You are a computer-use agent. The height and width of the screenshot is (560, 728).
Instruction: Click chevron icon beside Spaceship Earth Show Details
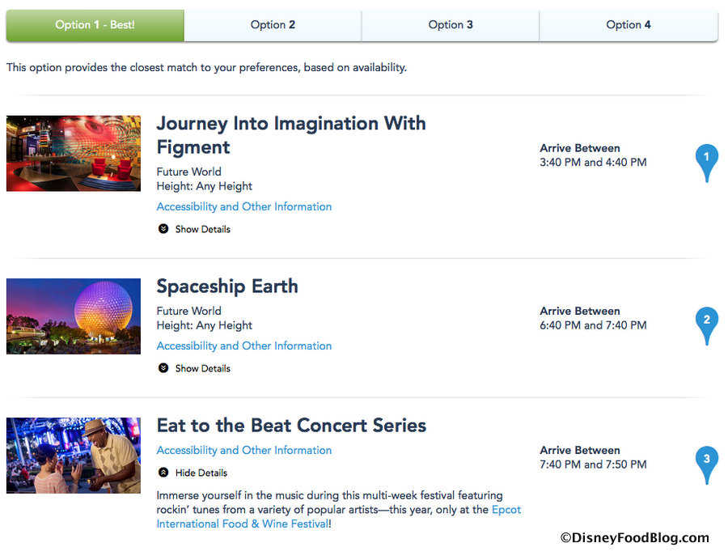point(163,368)
